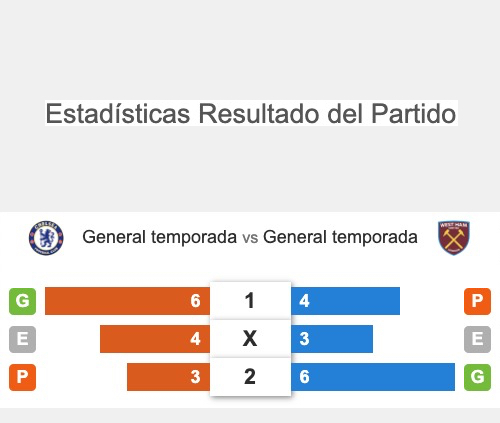Click the Estadísticas Resultado del Partido heading

point(251,113)
